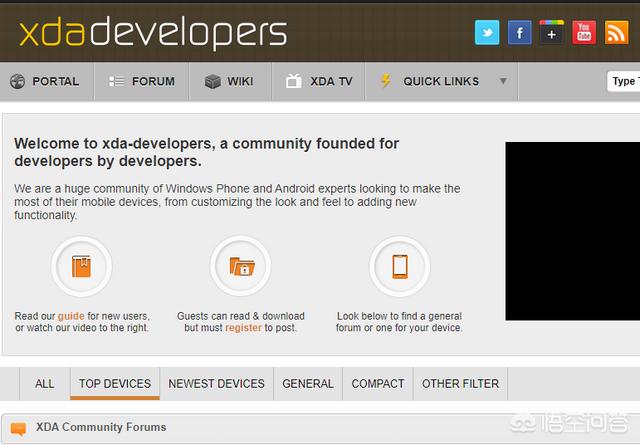Open the YouTube channel icon
The height and width of the screenshot is (445, 640).
point(584,32)
